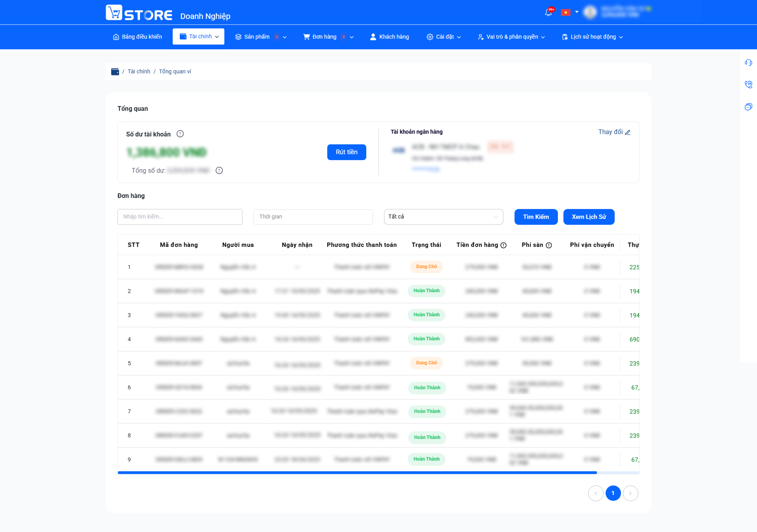Click the STORE cart logo
The height and width of the screenshot is (532, 757).
[139, 13]
